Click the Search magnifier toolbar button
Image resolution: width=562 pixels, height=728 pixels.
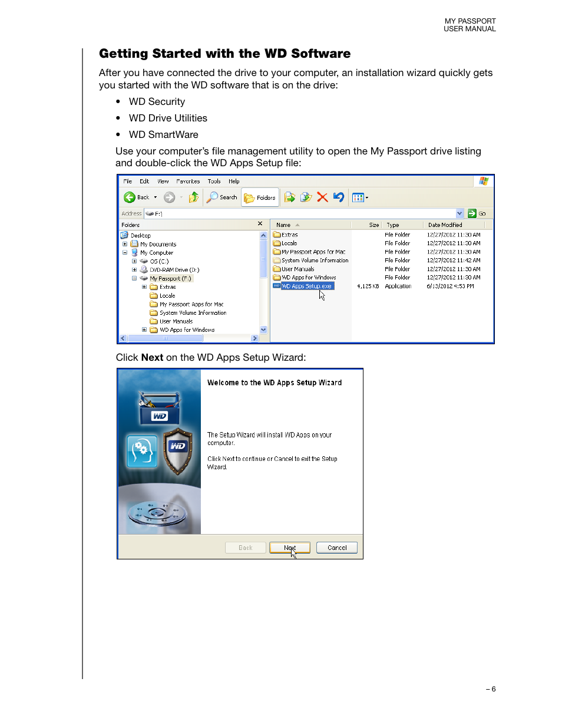pyautogui.click(x=222, y=197)
